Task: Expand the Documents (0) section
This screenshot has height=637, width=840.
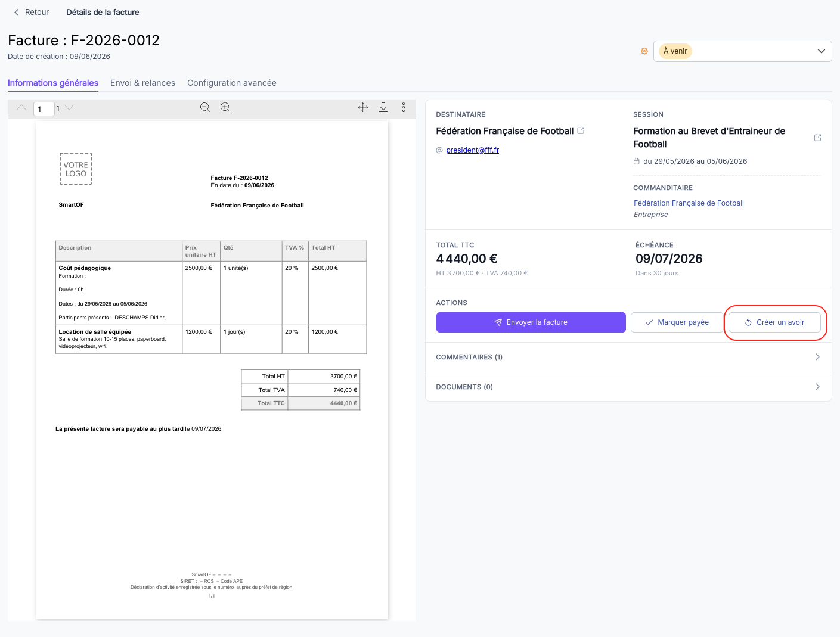Action: (628, 387)
